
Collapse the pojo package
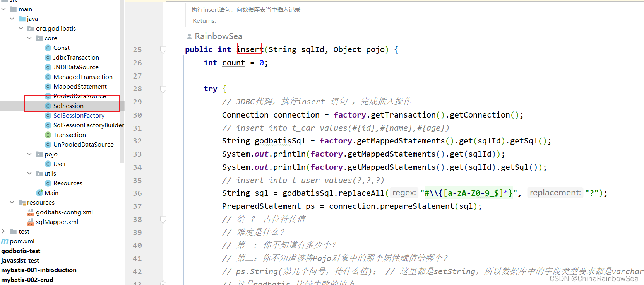coord(29,154)
